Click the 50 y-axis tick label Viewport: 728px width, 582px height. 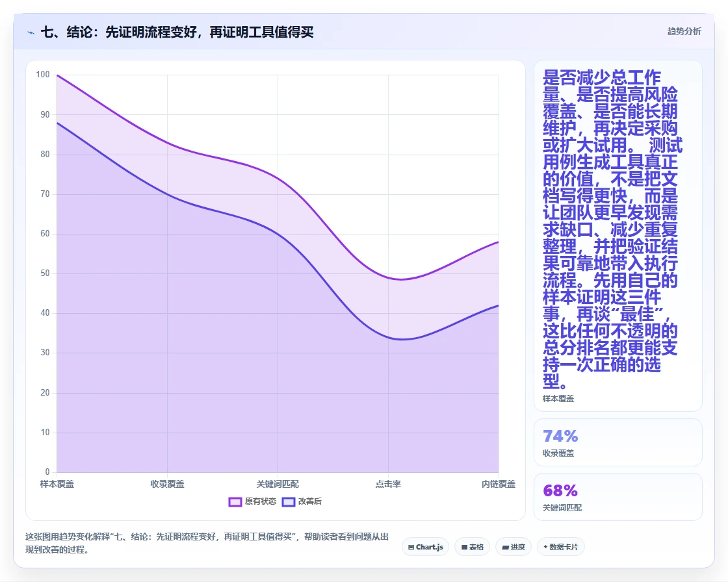coord(45,273)
